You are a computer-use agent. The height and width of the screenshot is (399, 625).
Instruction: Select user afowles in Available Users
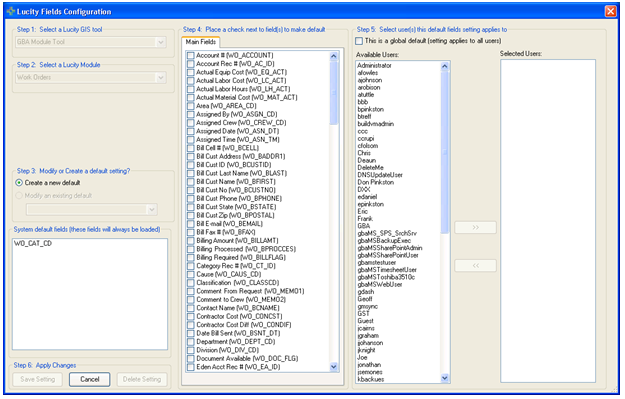tap(368, 73)
